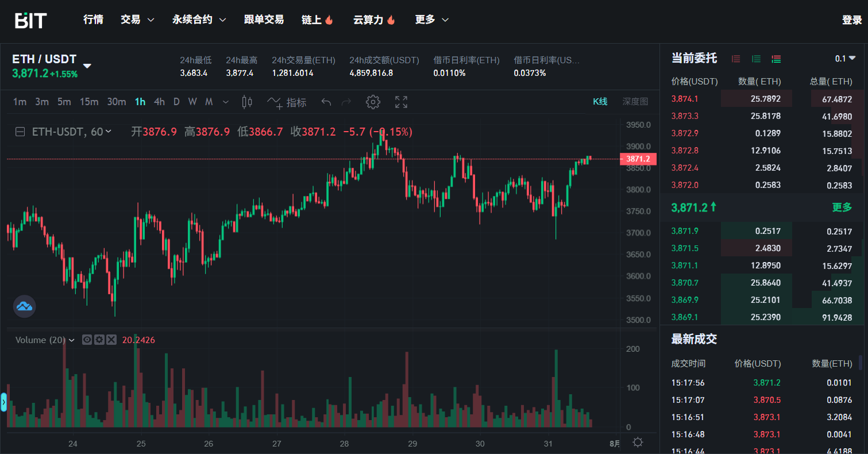Expand the ETH / USDT pair selector

(x=87, y=66)
